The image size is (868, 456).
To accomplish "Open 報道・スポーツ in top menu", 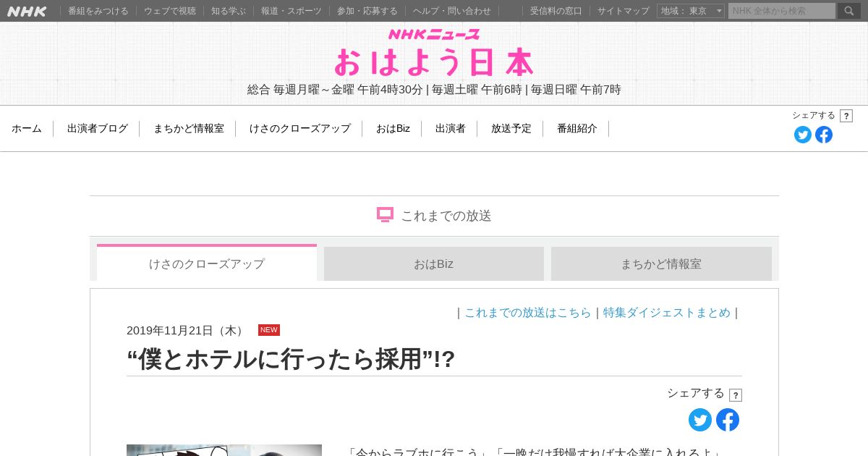I will coord(292,11).
